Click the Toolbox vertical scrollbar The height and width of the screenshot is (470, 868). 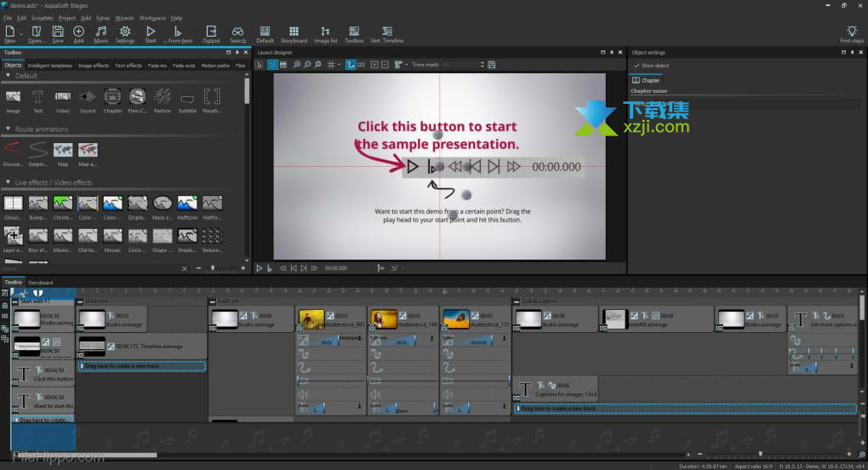tap(247, 91)
